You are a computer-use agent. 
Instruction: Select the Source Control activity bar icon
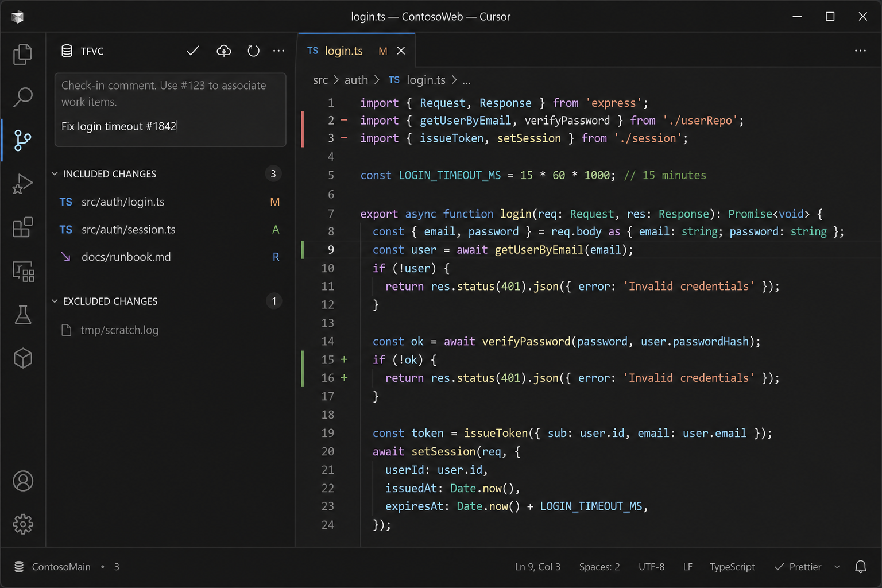[23, 140]
